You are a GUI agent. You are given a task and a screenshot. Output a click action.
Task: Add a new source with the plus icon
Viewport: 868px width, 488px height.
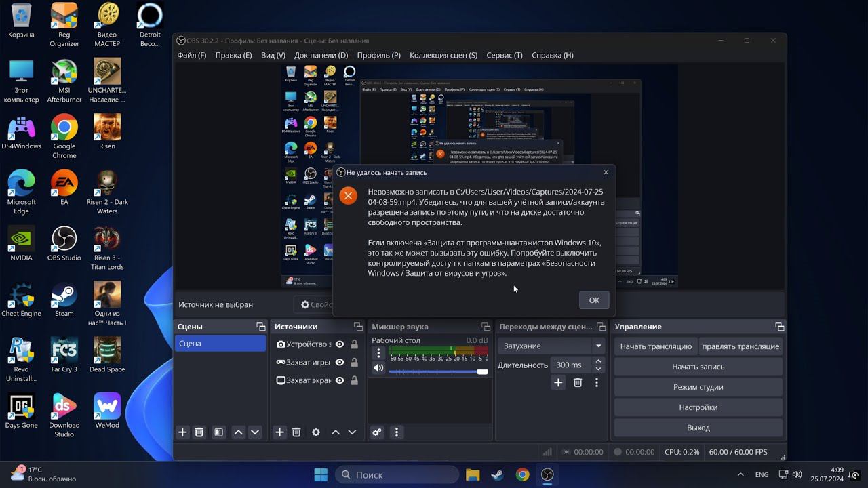pyautogui.click(x=279, y=432)
